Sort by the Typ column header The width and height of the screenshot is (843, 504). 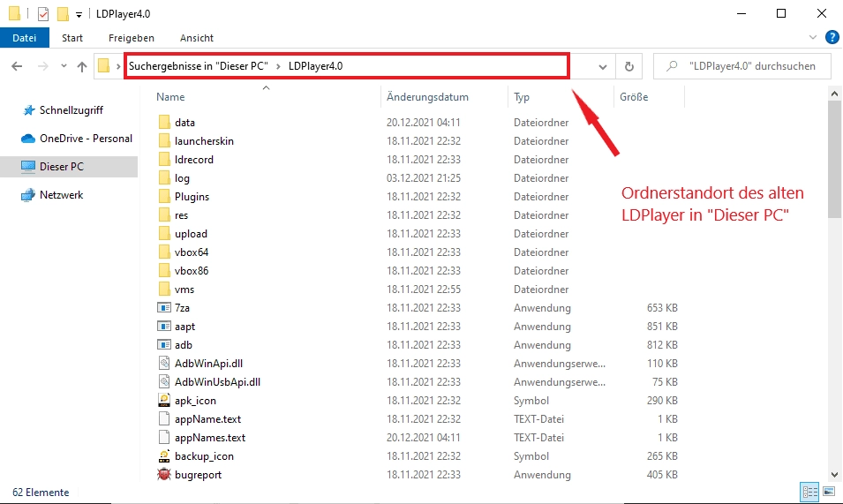tap(522, 97)
